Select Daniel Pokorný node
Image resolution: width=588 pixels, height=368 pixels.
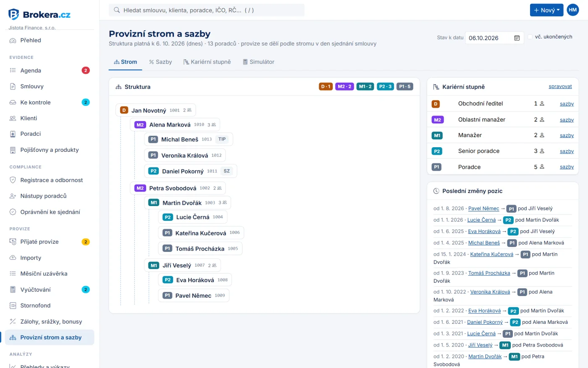point(190,171)
